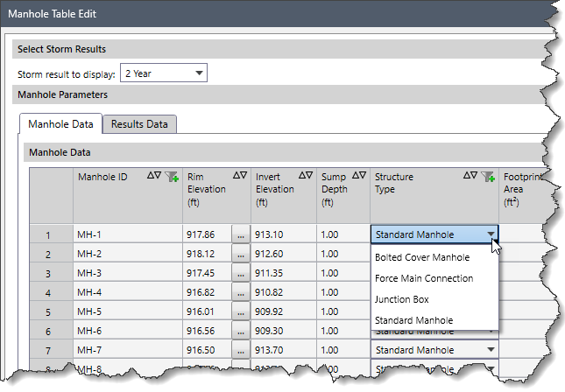Collapse MH-1 Structure Type dropdown
The height and width of the screenshot is (392, 565).
click(x=489, y=234)
